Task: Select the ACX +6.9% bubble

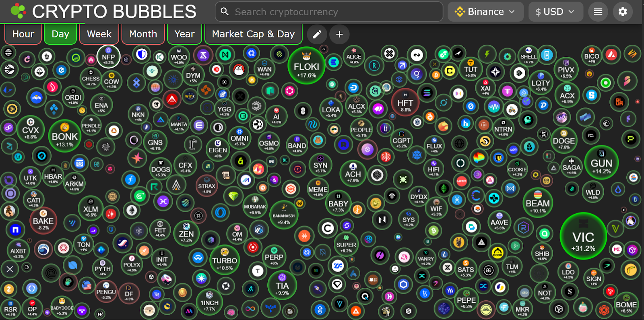Action: click(567, 95)
